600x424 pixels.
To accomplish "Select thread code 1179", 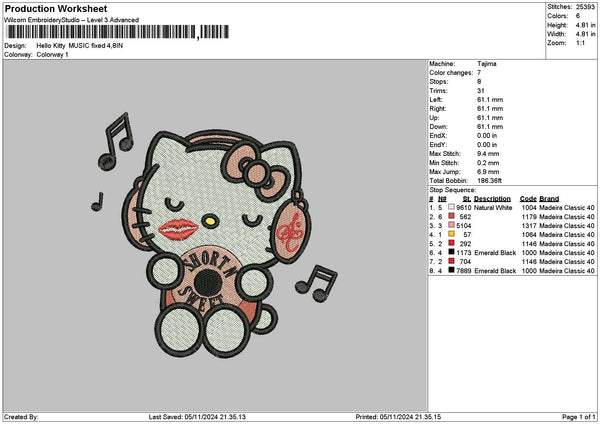I will tap(529, 217).
